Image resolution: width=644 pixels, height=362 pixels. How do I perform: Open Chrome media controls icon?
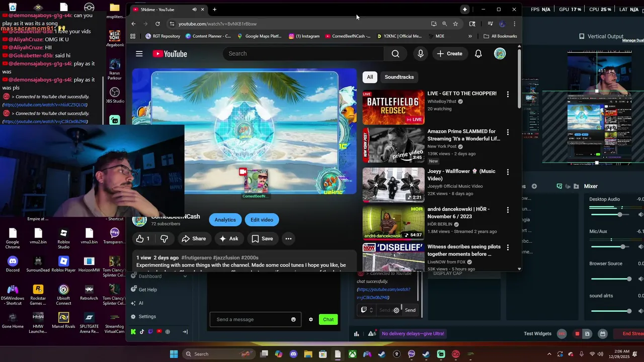tap(490, 24)
